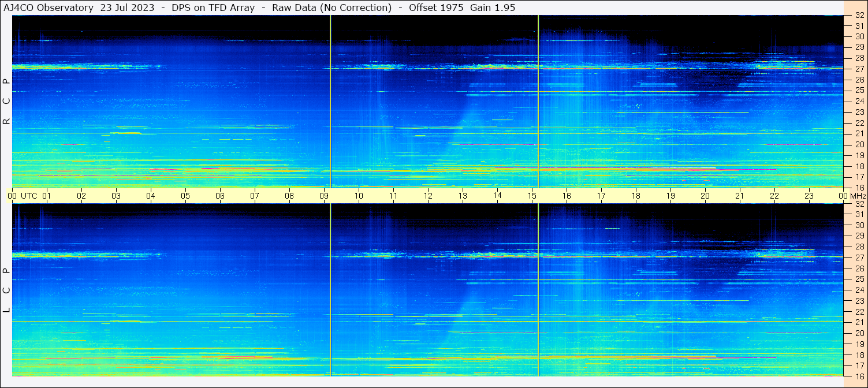
Task: Click RCP green vertical marker after 09 UTC
Action: [x=330, y=101]
